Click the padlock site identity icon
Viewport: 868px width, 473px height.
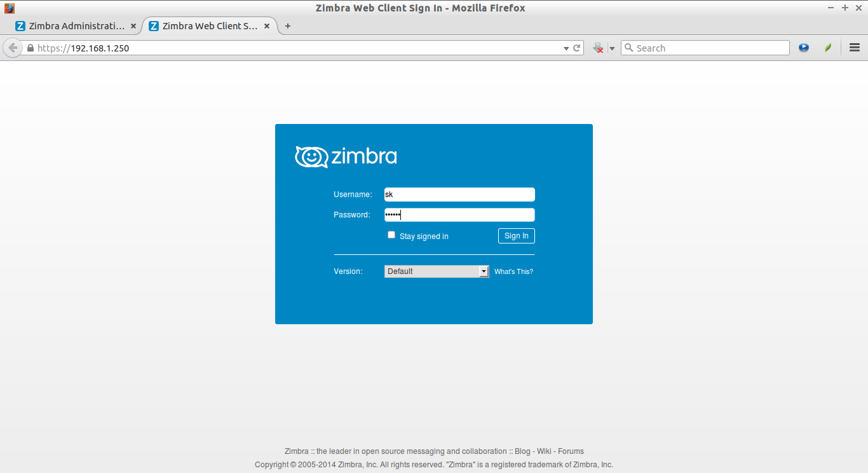click(x=30, y=48)
